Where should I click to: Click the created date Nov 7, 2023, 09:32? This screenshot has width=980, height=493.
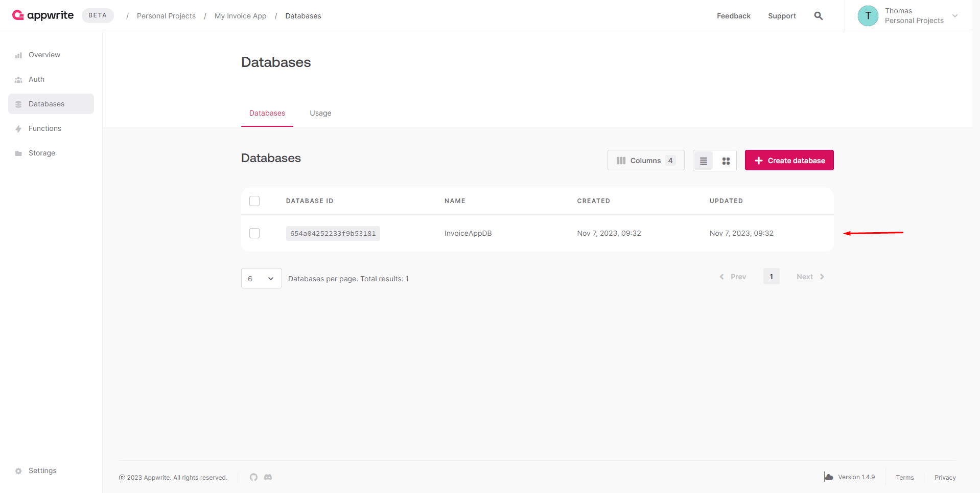[609, 233]
